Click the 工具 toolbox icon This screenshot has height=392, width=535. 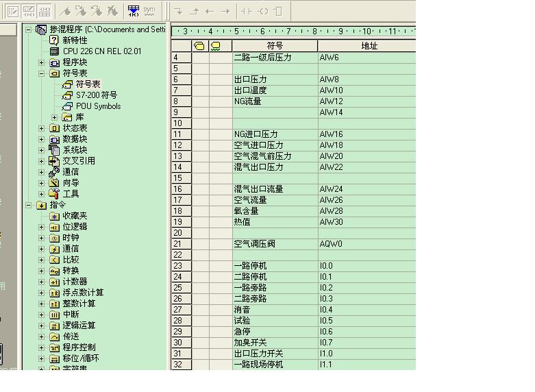click(55, 194)
